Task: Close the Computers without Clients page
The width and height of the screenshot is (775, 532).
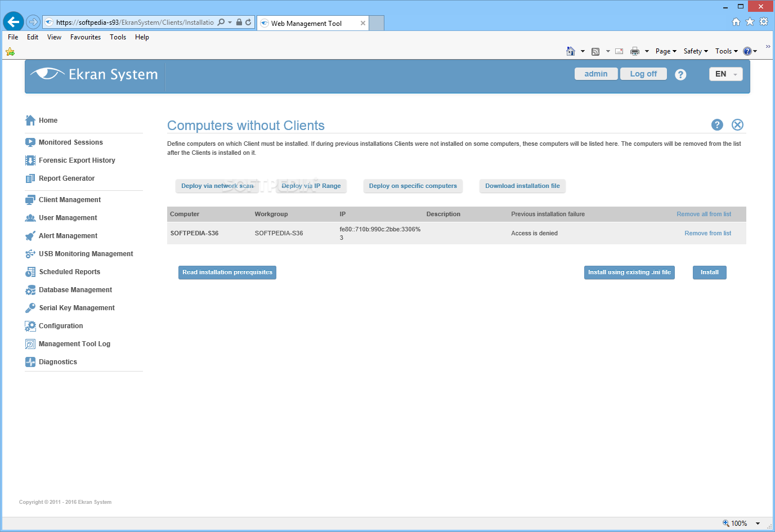Action: (x=737, y=125)
